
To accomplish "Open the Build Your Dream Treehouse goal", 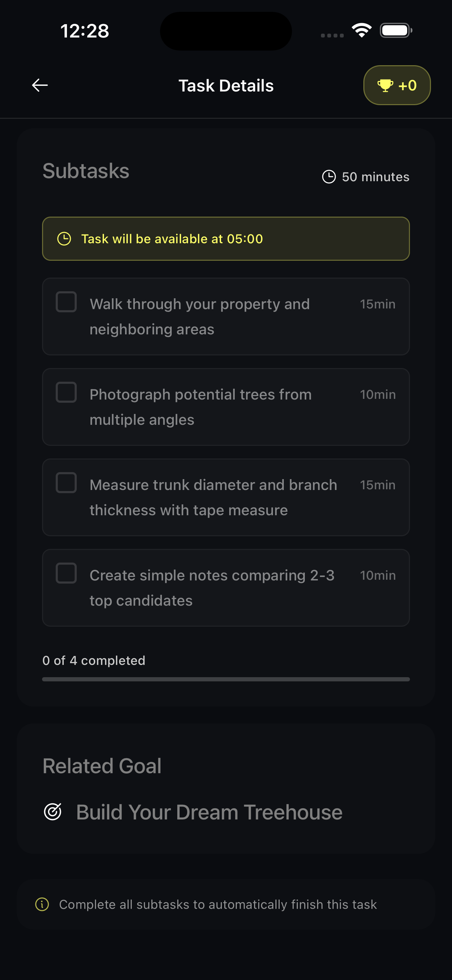I will point(209,812).
